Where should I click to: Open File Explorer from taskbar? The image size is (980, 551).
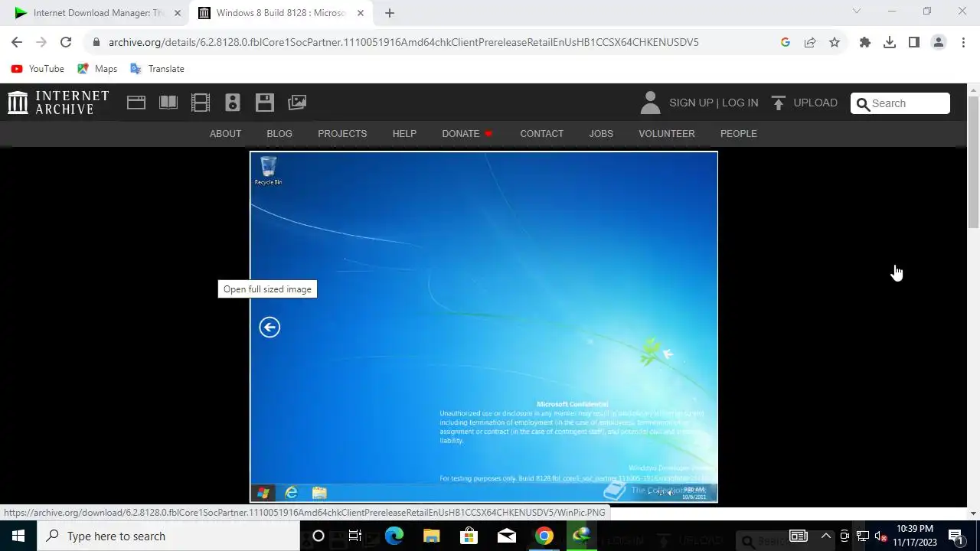tap(431, 536)
